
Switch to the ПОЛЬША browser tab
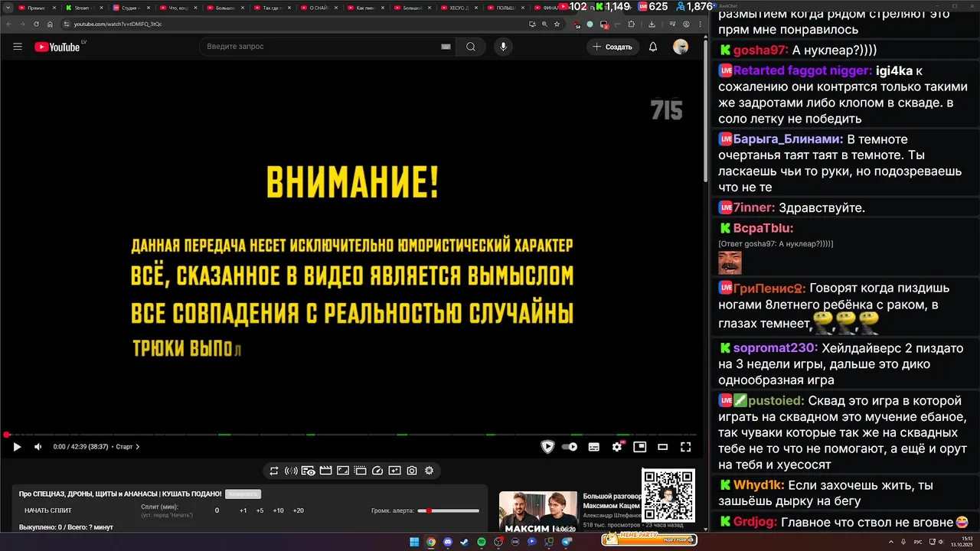coord(505,8)
